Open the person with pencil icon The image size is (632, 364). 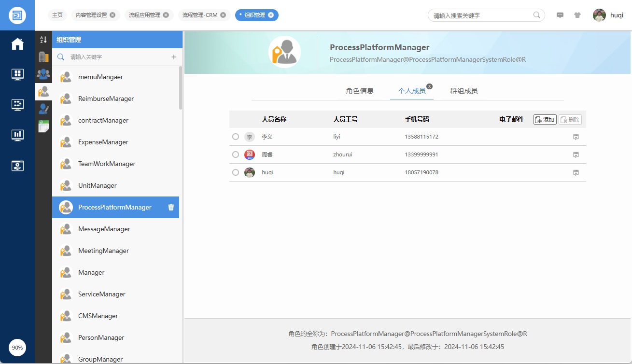pyautogui.click(x=43, y=109)
